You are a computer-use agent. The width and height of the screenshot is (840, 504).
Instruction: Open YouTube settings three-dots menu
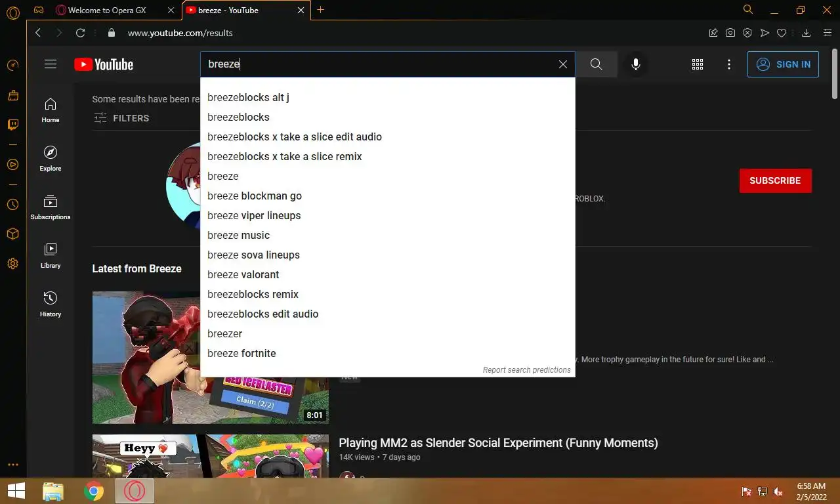pyautogui.click(x=728, y=64)
